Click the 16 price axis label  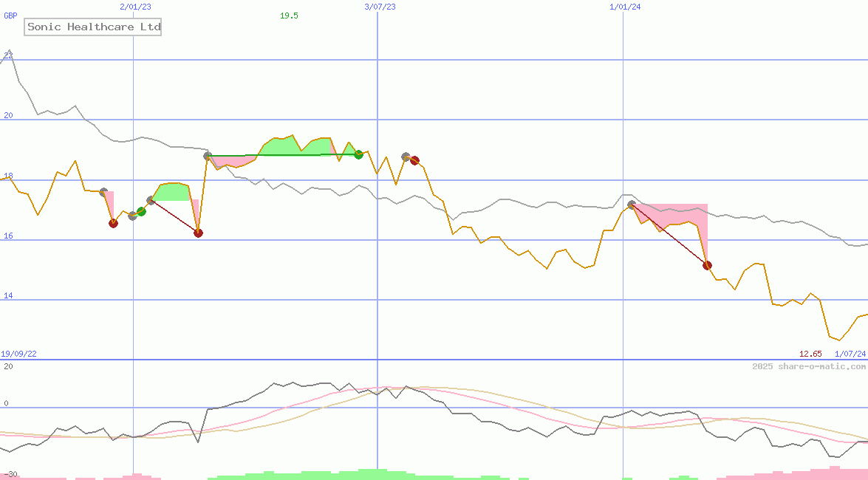(8, 236)
